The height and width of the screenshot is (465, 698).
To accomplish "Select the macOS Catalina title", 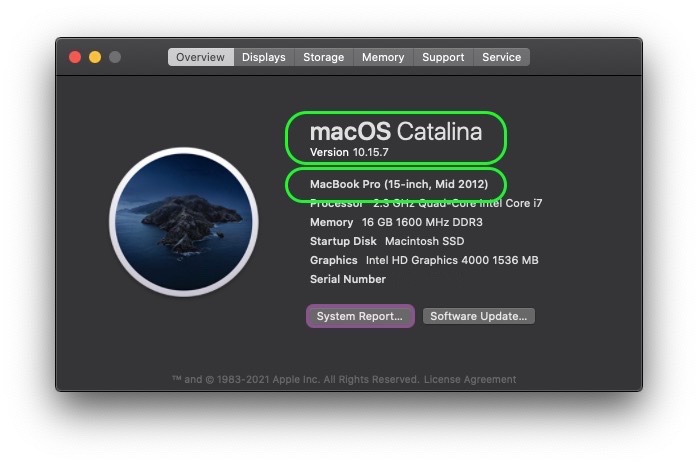I will click(396, 132).
